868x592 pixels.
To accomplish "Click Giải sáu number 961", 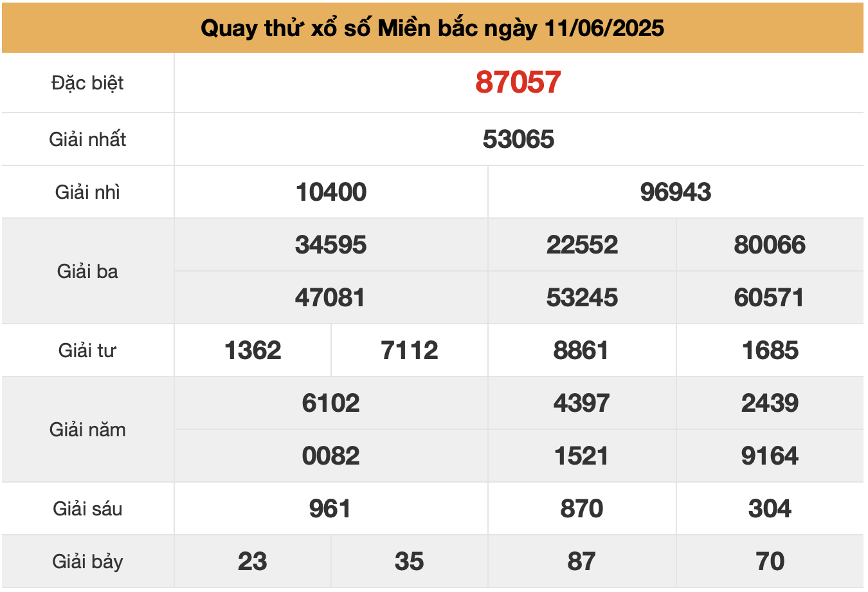I will (330, 508).
